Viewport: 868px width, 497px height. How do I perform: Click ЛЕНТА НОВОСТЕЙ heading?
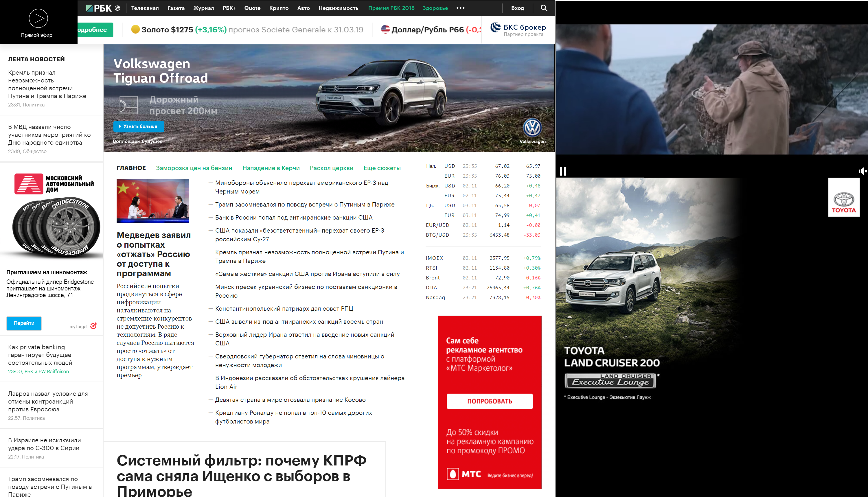(x=36, y=59)
